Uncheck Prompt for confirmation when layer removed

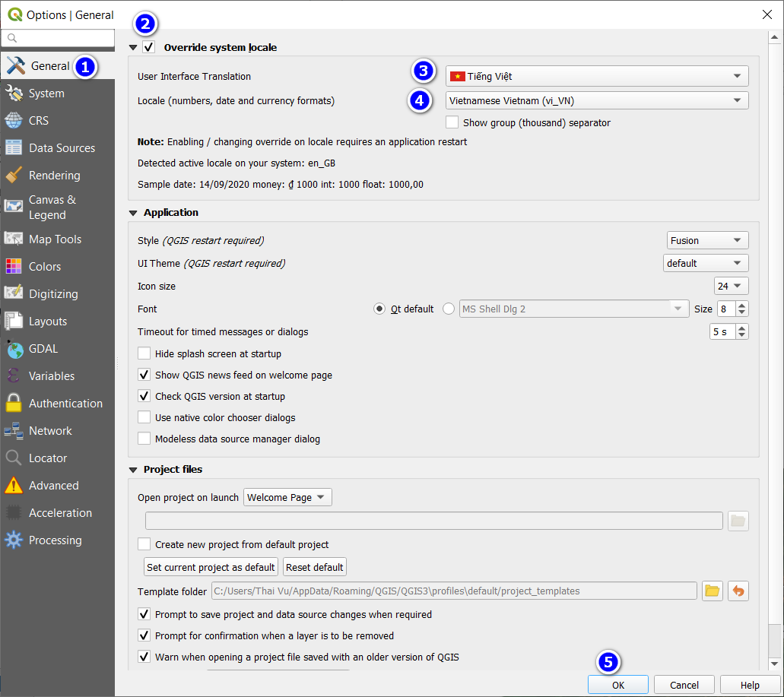[144, 635]
